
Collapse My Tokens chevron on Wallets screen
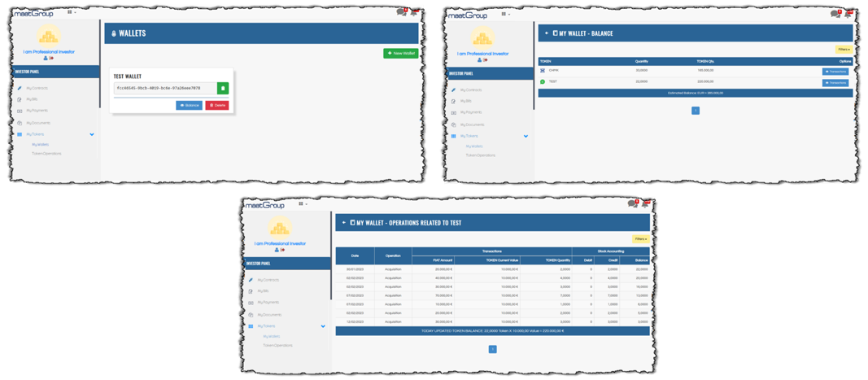(x=92, y=134)
